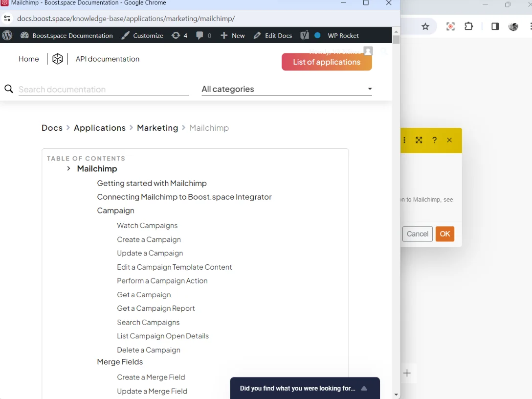Jump to Getting started with Mailchimp
Viewport: 532px width, 399px height.
pyautogui.click(x=152, y=184)
